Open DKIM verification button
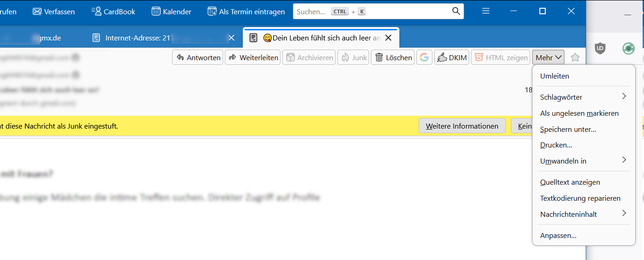The width and height of the screenshot is (644, 260). pyautogui.click(x=452, y=57)
